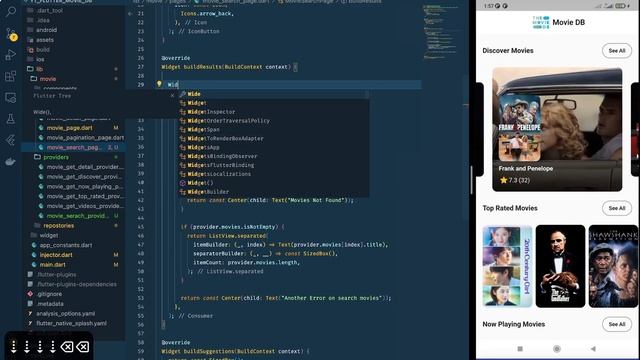
Task: Choose WidgetsFlutterBinding suggestion
Action: [x=274, y=165]
